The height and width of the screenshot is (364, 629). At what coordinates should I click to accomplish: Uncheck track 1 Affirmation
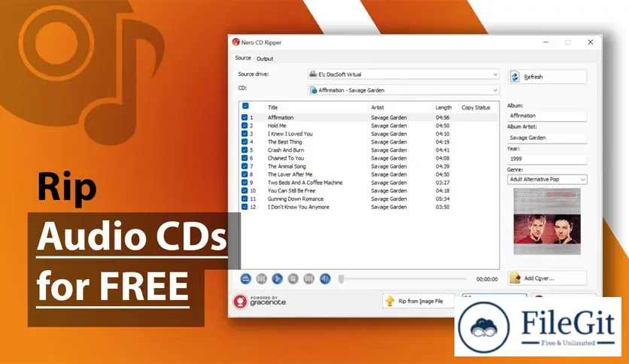pos(245,117)
